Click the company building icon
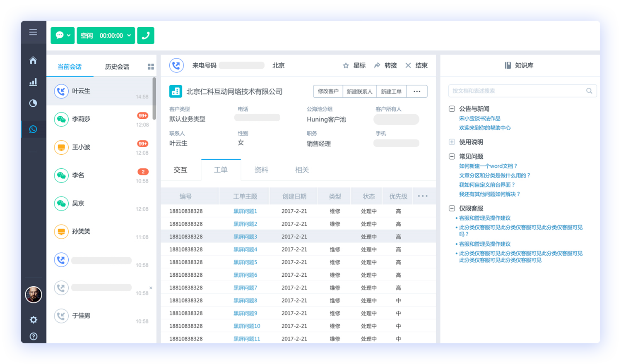 coord(176,91)
